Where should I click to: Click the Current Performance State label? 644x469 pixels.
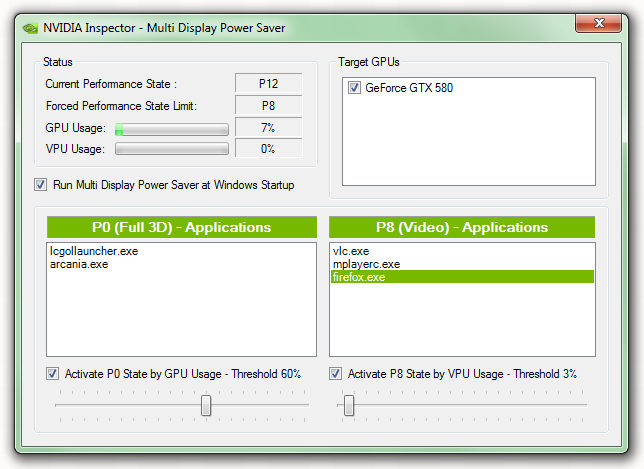[x=111, y=84]
